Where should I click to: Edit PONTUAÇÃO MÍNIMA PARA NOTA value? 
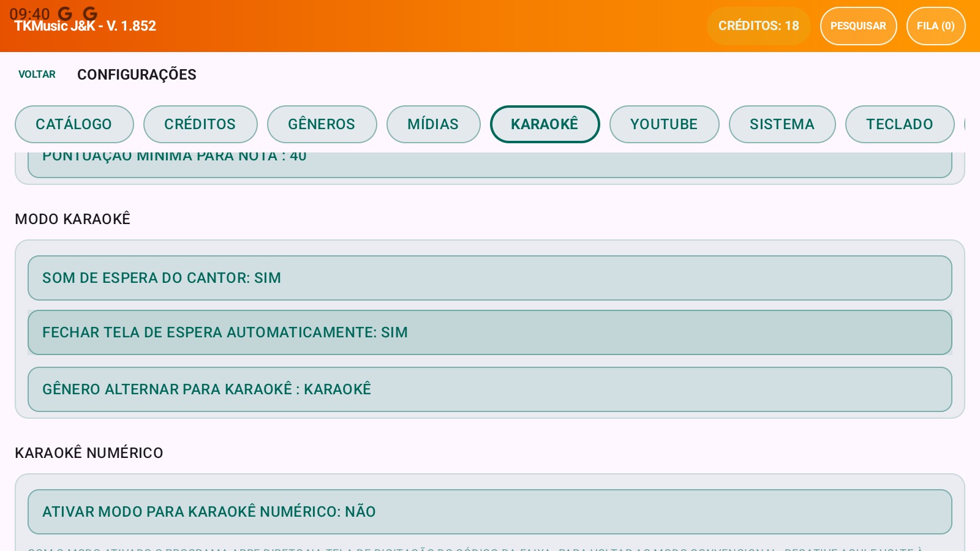(x=490, y=164)
